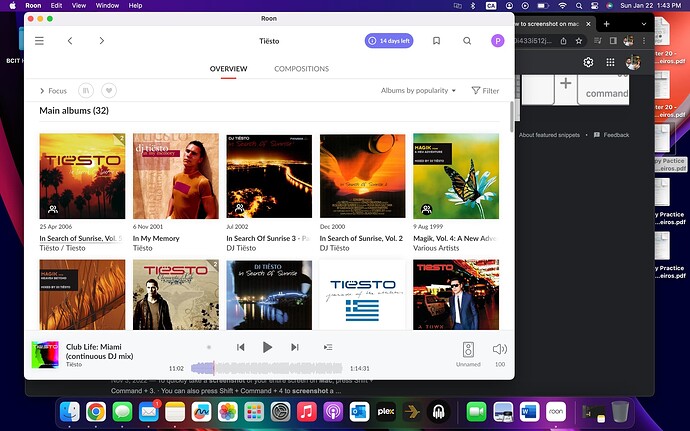The height and width of the screenshot is (431, 690).
Task: Click the now playing Club Life album art
Action: click(45, 355)
